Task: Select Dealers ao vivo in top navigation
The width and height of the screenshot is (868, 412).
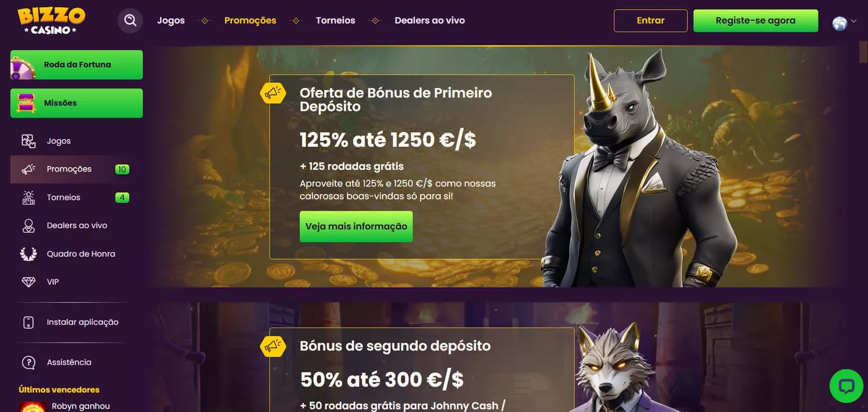Action: (430, 20)
